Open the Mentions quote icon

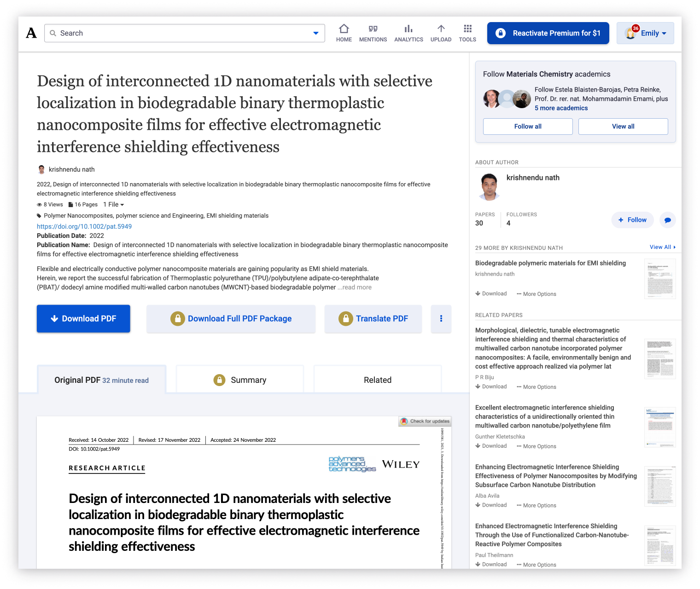click(x=373, y=29)
